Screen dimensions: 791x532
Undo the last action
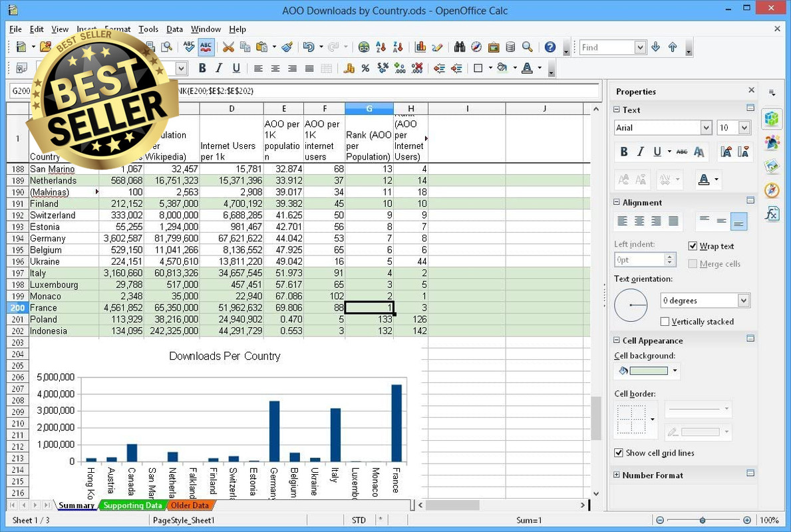coord(308,47)
